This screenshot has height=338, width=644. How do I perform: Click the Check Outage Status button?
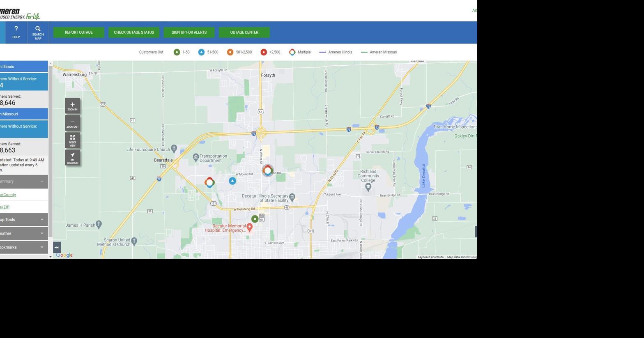tap(134, 32)
